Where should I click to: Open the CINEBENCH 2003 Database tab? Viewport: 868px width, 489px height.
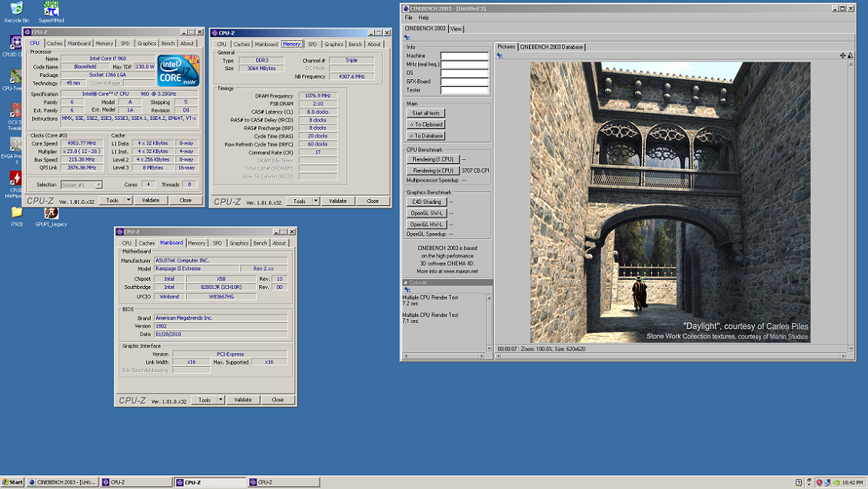(x=551, y=47)
